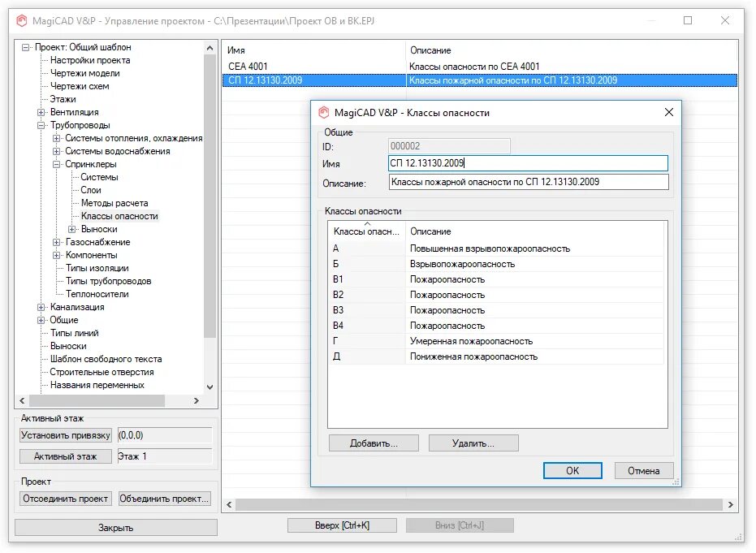756x553 pixels.
Task: Select the CEA 4001 row in list
Action: point(480,67)
